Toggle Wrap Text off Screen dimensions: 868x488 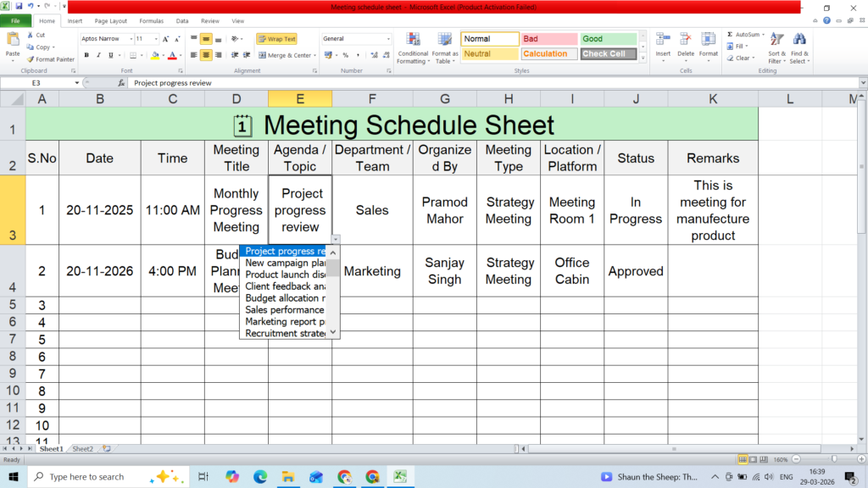pos(277,39)
